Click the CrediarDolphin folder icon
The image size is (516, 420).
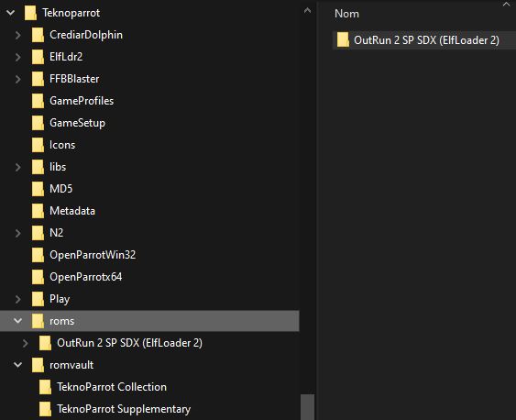38,35
